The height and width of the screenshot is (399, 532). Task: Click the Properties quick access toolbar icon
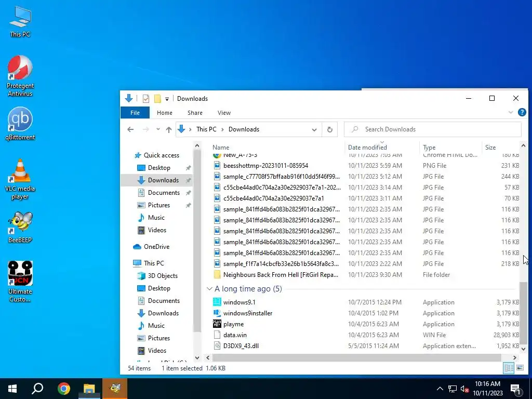(146, 99)
